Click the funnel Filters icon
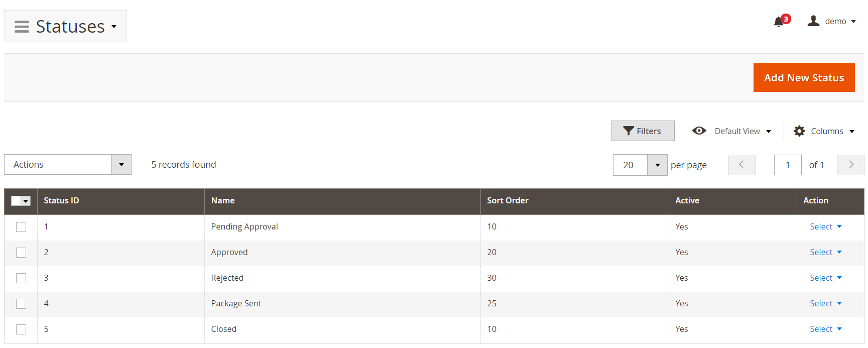 [628, 131]
